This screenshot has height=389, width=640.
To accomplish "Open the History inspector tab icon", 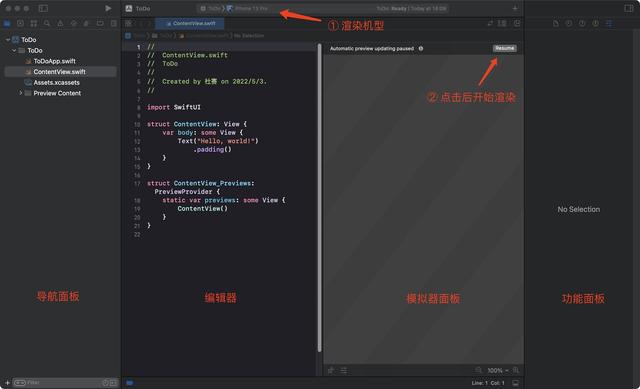I will pyautogui.click(x=569, y=23).
